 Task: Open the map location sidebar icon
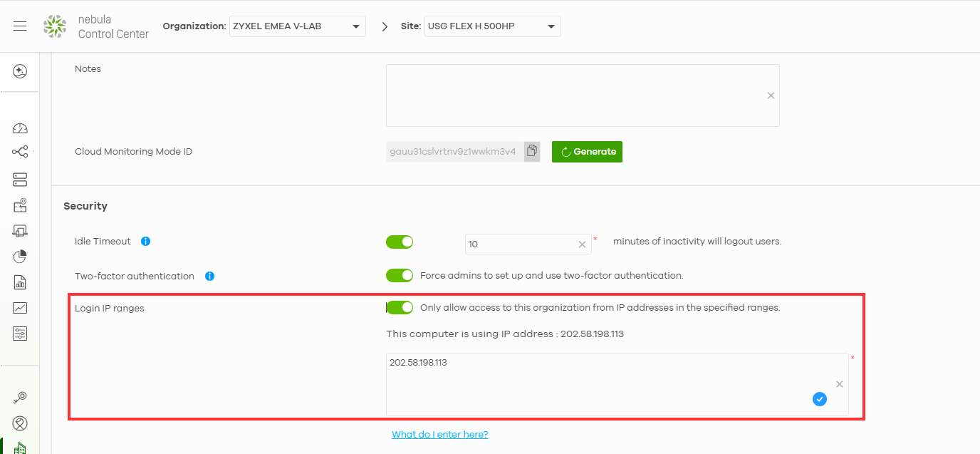[20, 206]
